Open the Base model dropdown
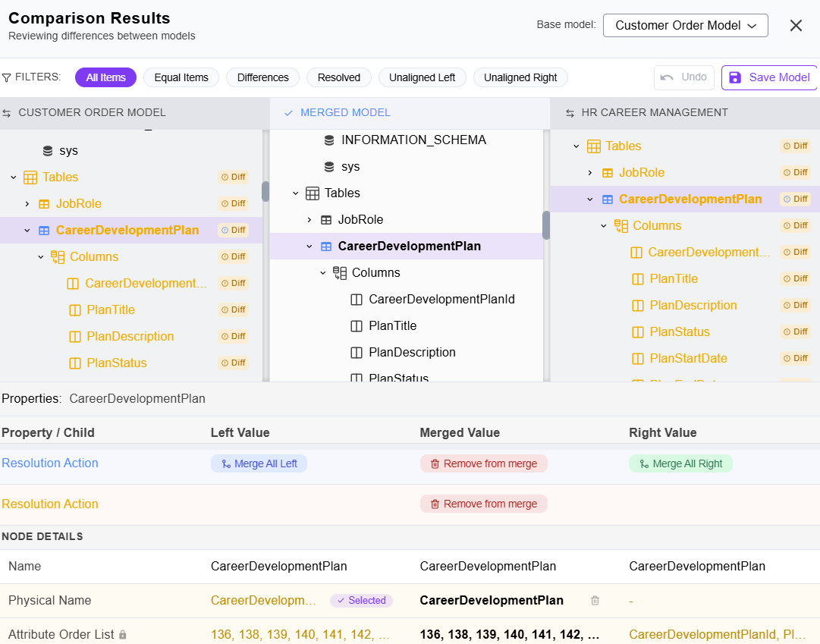Image resolution: width=820 pixels, height=644 pixels. [x=685, y=26]
